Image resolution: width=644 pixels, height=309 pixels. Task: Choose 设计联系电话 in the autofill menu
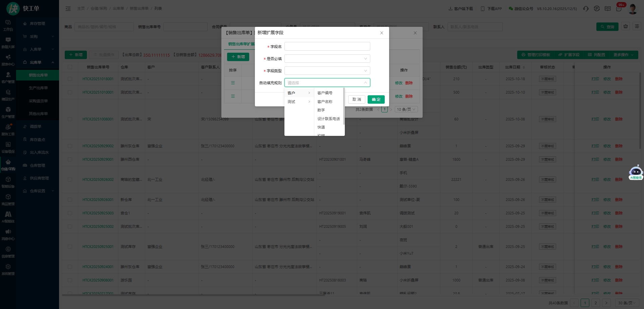coord(328,119)
